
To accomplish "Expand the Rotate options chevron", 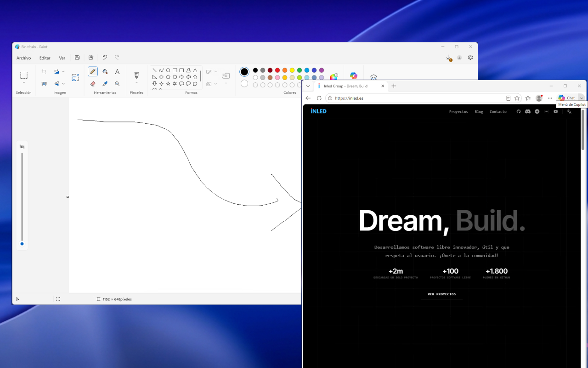I will click(63, 71).
